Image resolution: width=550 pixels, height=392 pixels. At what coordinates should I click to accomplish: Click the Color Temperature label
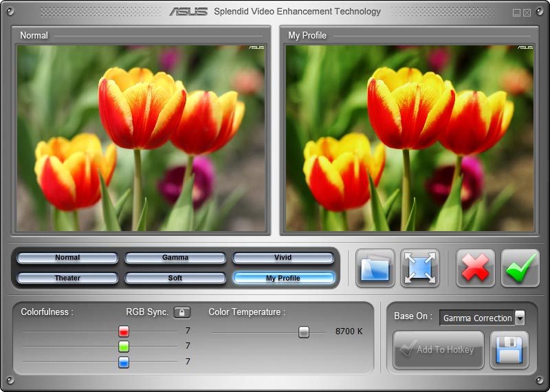(247, 312)
